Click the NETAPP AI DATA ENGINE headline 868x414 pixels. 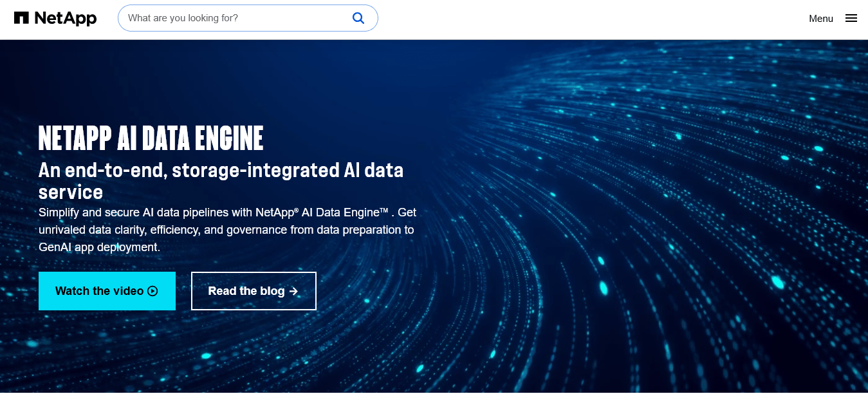pos(151,137)
